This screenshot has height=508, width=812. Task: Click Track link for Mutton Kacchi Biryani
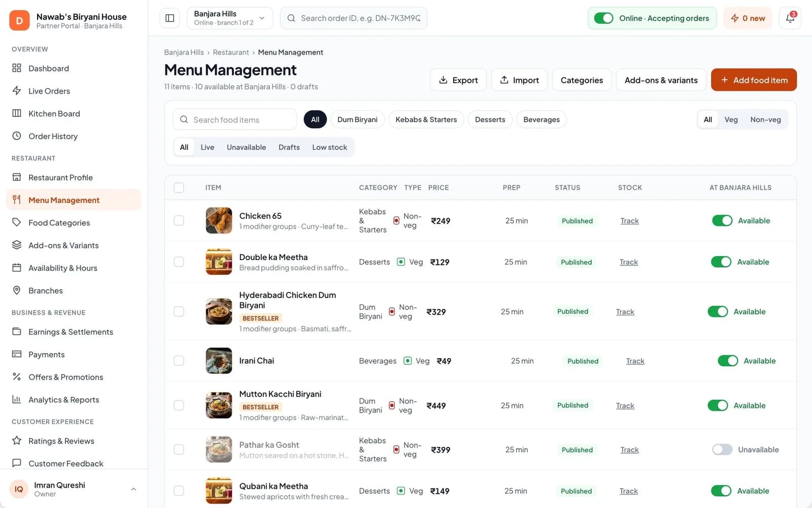[625, 405]
